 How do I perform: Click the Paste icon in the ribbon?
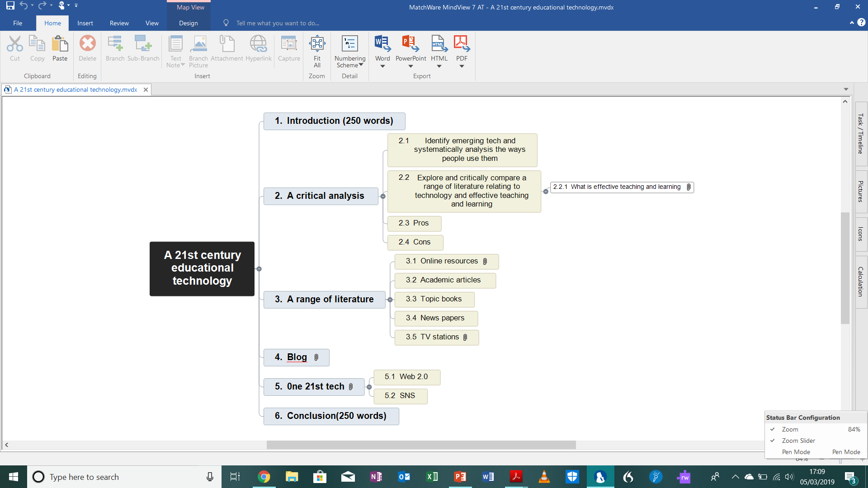[60, 44]
